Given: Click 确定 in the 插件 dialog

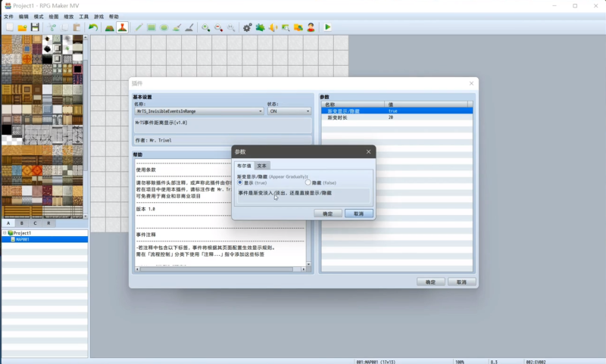Looking at the screenshot, I should [x=430, y=282].
